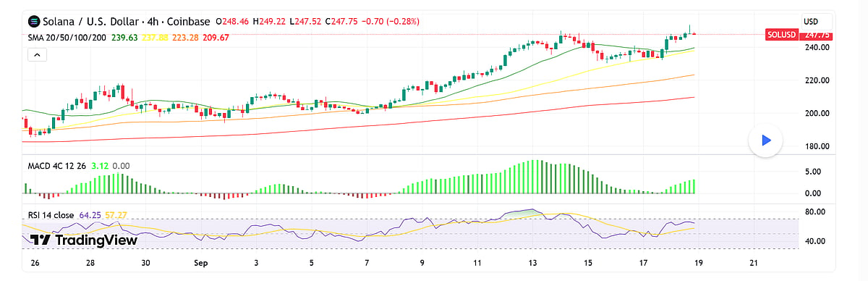Click the 240.00 price axis label
This screenshot has height=281, width=868.
tap(817, 47)
